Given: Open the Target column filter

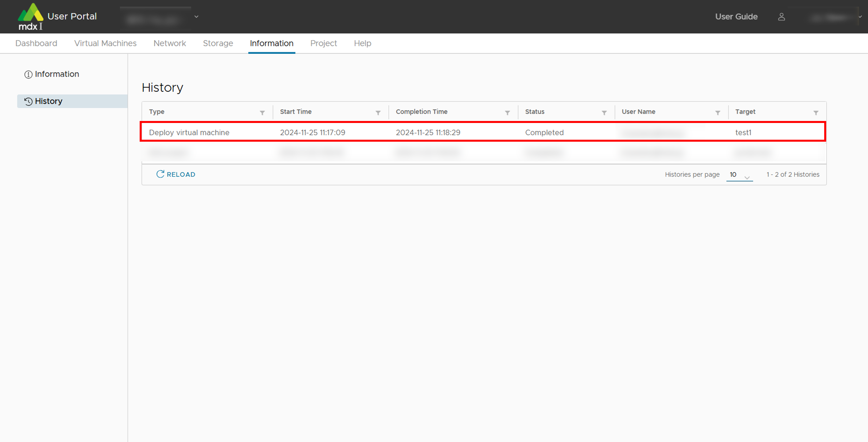Looking at the screenshot, I should [x=816, y=113].
